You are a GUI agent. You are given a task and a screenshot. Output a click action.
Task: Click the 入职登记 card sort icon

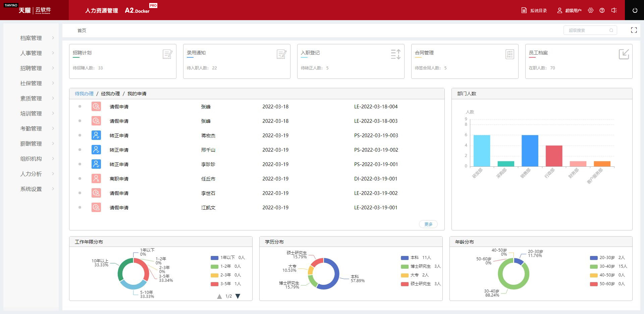(395, 54)
